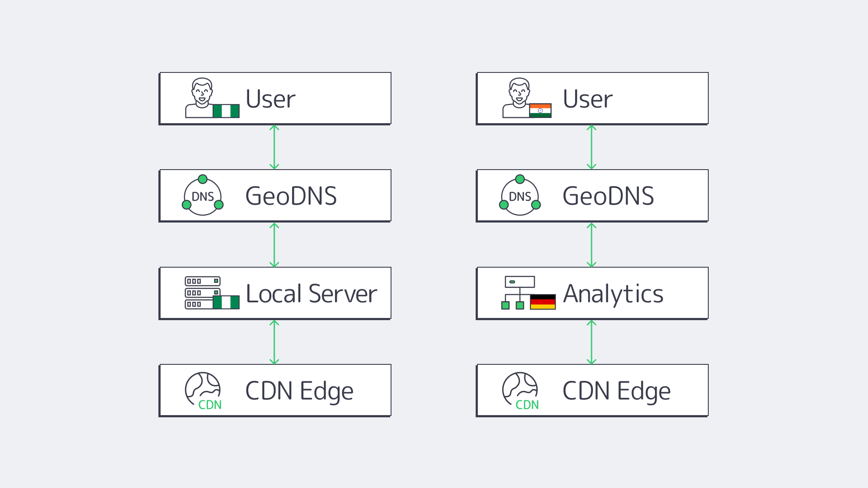The width and height of the screenshot is (868, 488).
Task: Select the DNS circle icon in left GeoDNS box
Action: point(203,195)
